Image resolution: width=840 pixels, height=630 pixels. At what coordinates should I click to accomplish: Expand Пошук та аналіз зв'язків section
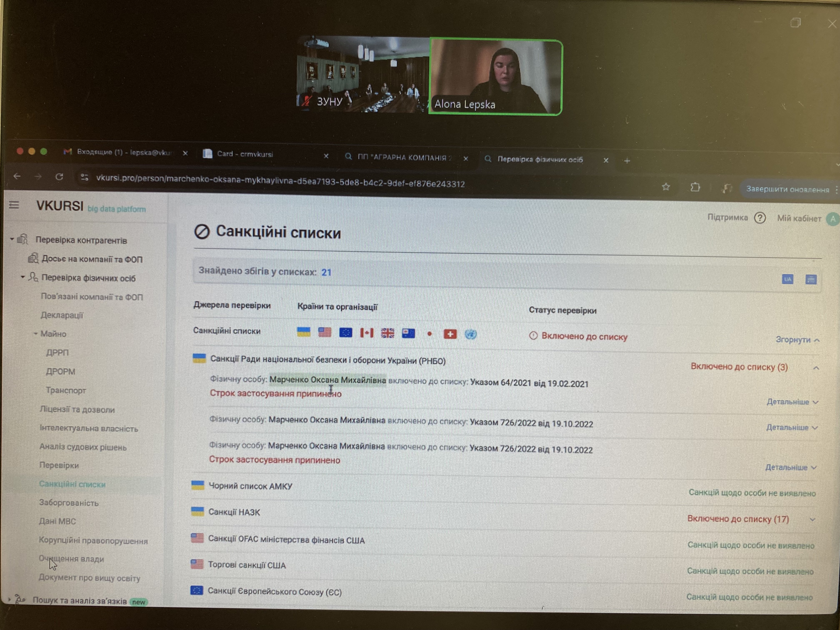coord(10,600)
